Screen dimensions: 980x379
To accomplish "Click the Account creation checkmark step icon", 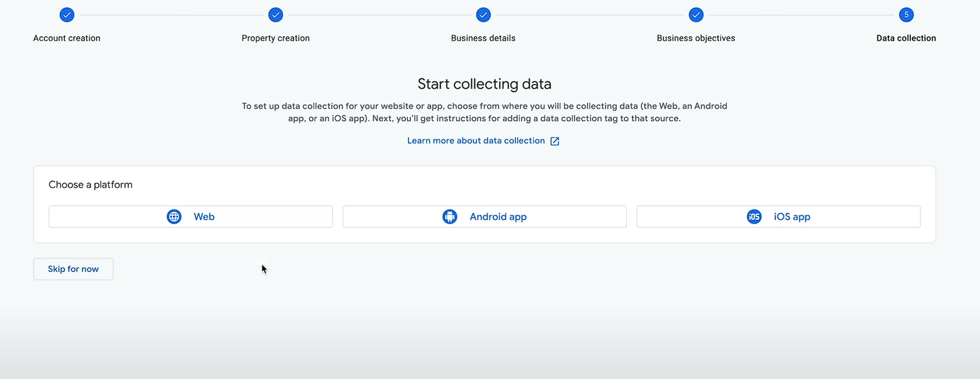I will (x=67, y=15).
